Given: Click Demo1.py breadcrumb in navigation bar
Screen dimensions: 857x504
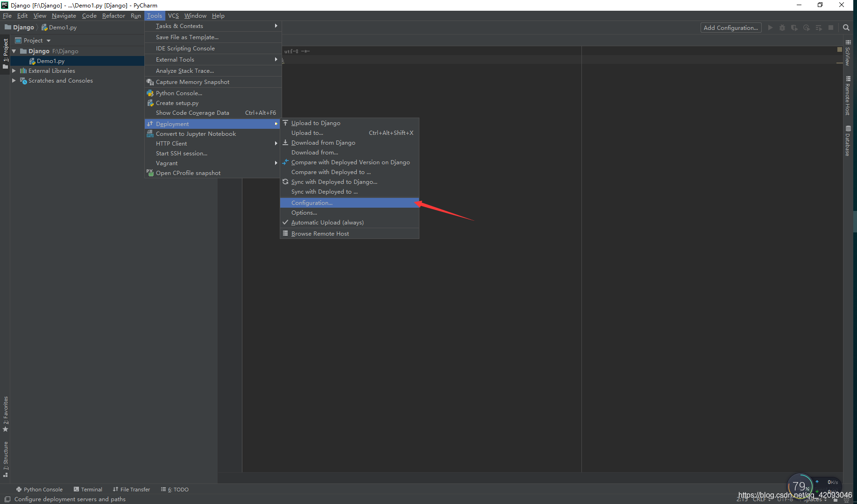Looking at the screenshot, I should click(x=59, y=28).
